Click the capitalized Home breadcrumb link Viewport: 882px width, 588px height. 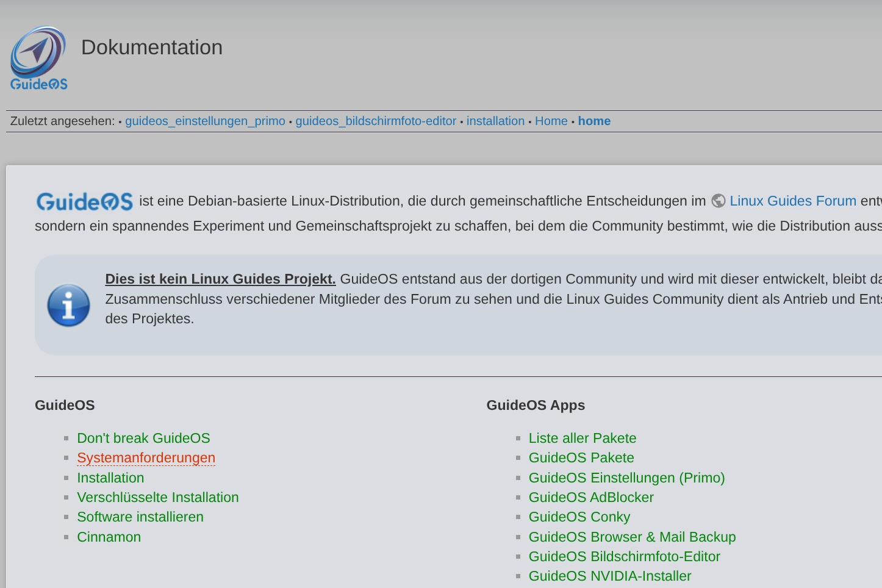click(551, 121)
